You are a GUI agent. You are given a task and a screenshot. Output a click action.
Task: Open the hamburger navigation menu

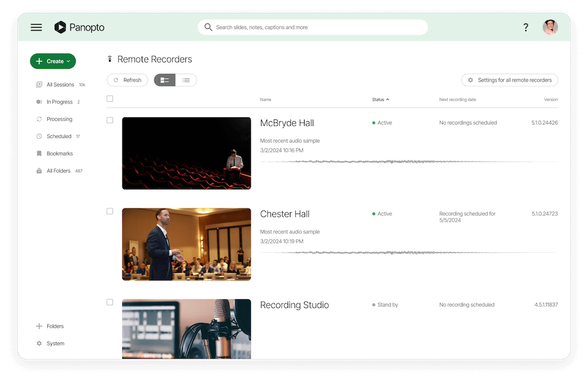36,27
